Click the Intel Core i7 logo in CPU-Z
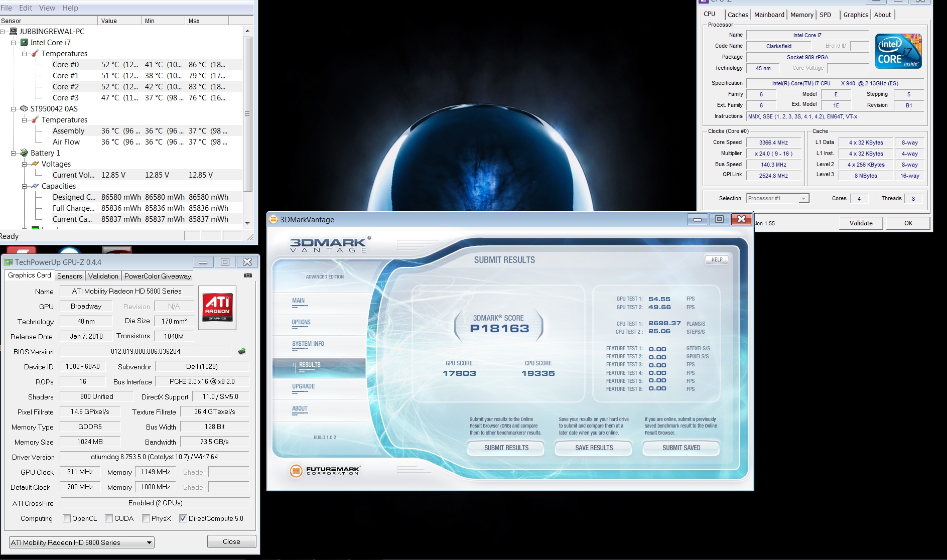Viewport: 947px width, 560px height. click(898, 51)
